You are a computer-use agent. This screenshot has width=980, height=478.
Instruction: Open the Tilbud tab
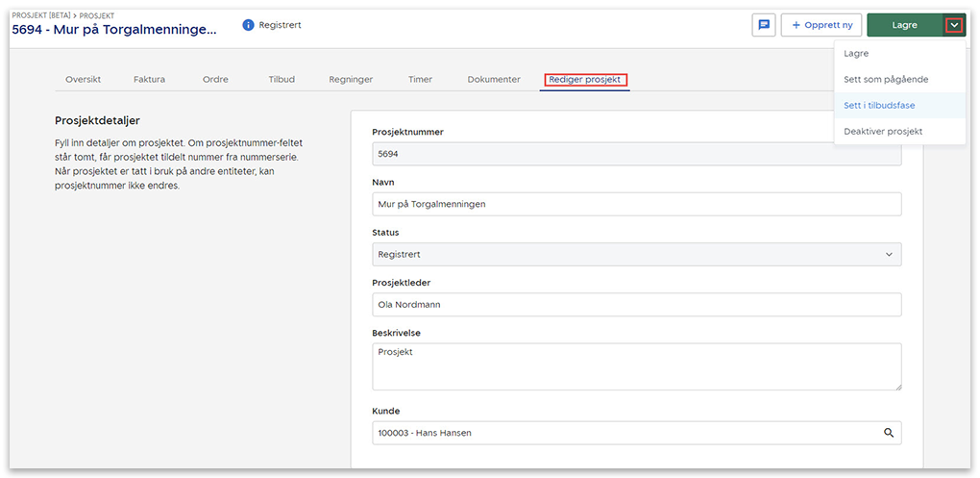point(282,80)
